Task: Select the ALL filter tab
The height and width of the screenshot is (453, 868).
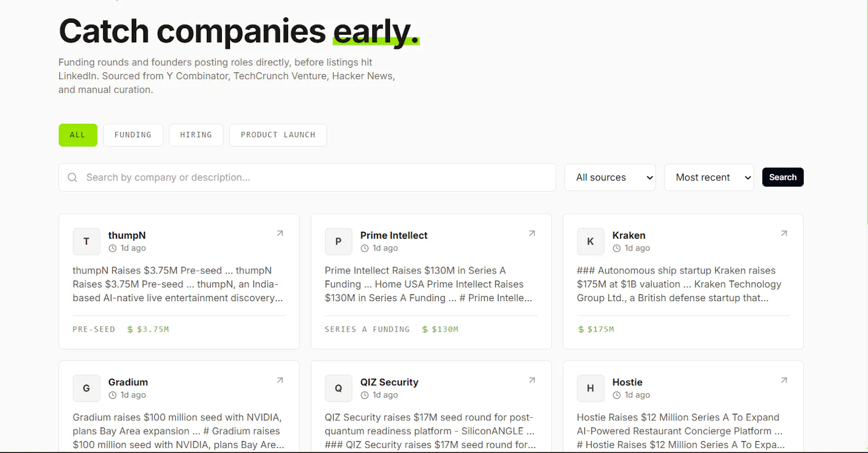Action: (78, 135)
